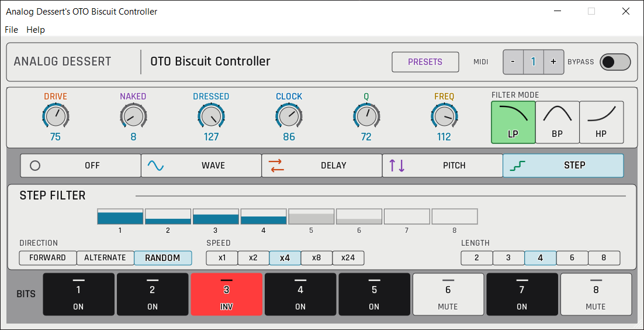The image size is (644, 330).
Task: Toggle bit 7 button
Action: pos(522,294)
